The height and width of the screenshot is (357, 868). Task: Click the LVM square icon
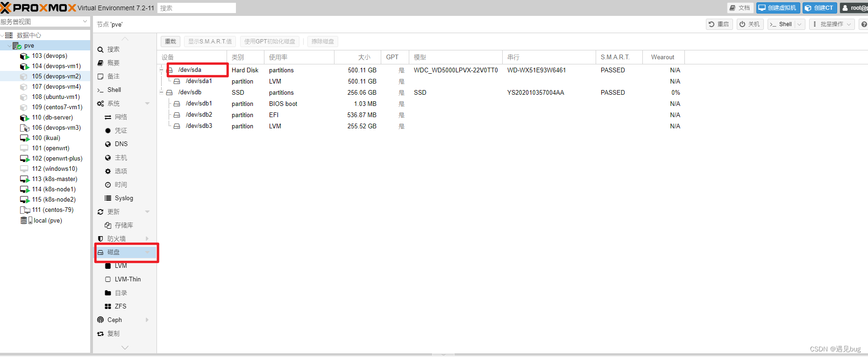pyautogui.click(x=108, y=266)
